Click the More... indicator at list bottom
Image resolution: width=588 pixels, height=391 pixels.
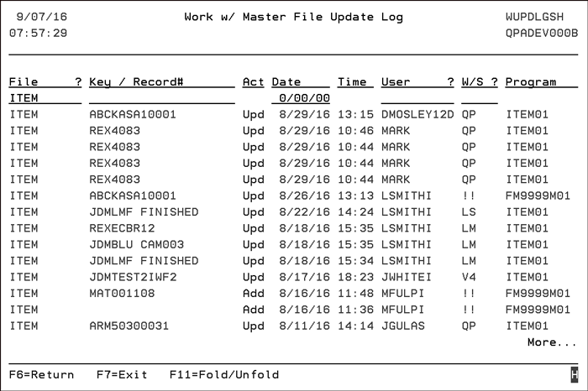(x=552, y=342)
